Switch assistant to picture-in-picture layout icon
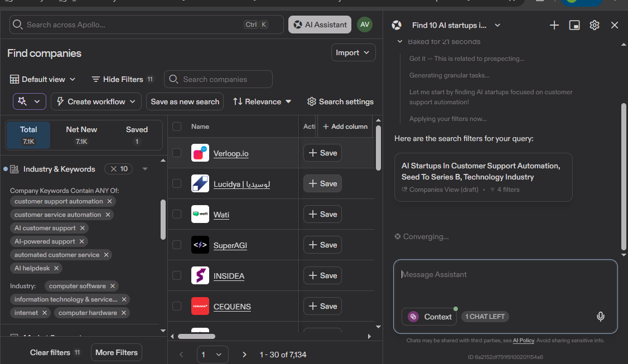 [x=574, y=25]
